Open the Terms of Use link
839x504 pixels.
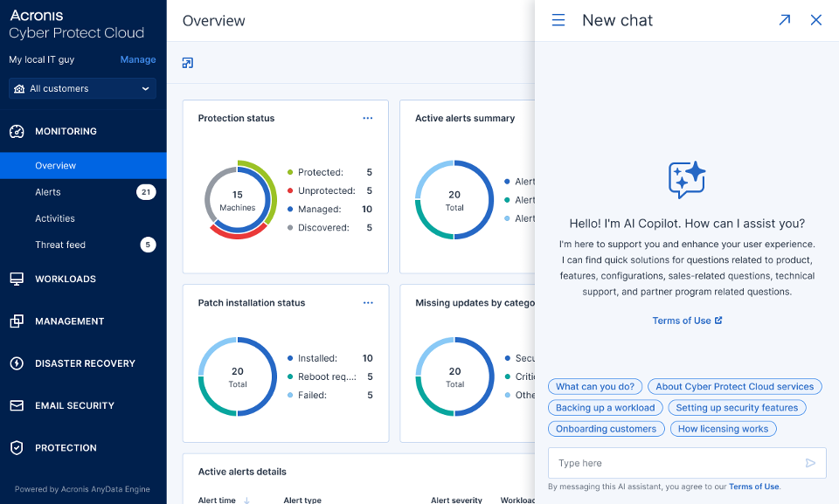tap(687, 320)
